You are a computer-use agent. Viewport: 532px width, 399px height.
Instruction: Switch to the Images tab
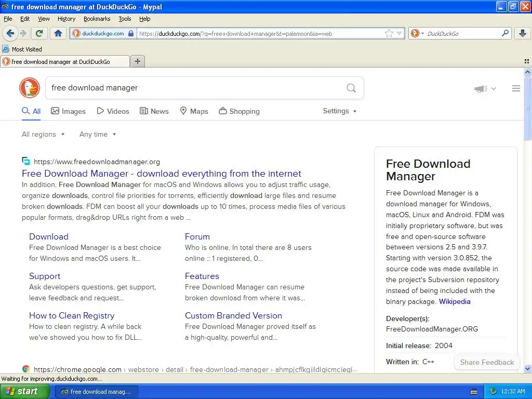pyautogui.click(x=68, y=111)
